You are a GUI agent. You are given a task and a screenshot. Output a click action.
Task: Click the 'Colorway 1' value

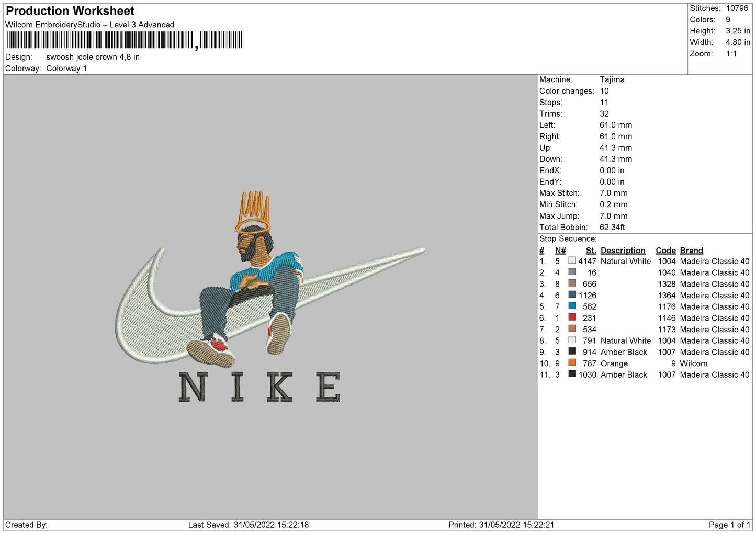tap(66, 69)
